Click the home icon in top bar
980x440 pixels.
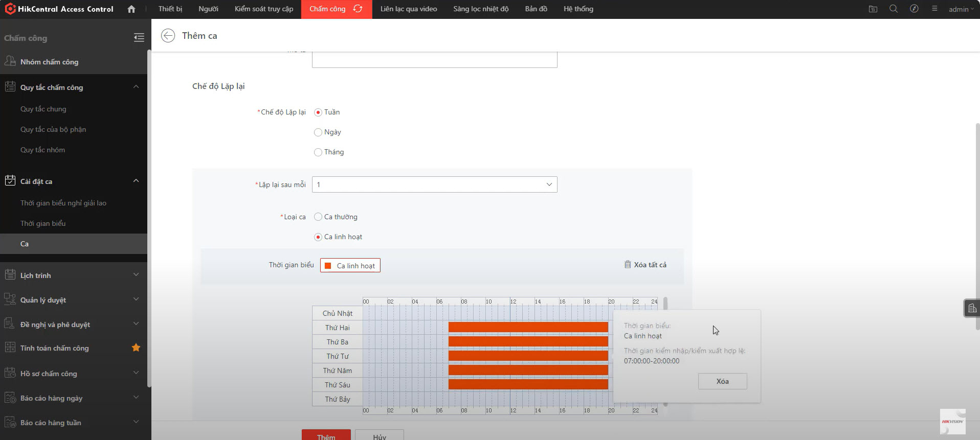tap(131, 9)
